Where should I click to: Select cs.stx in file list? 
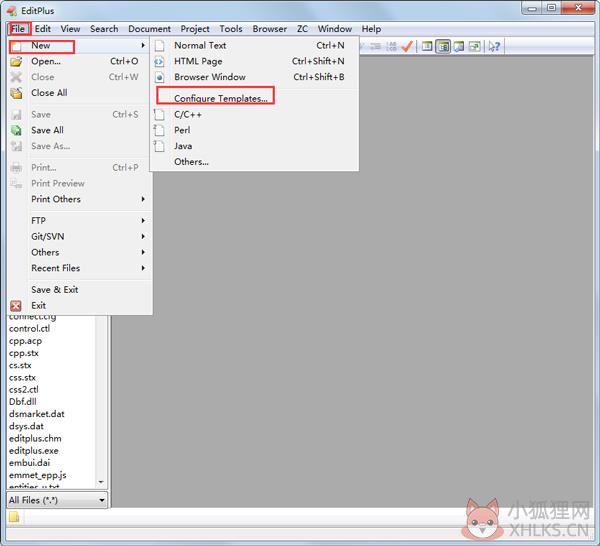click(20, 365)
